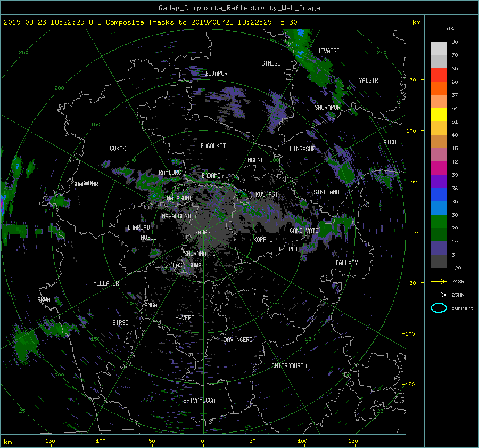Select the blue 36 dBZ color swatch
Viewport: 479px width, 448px height.
tap(439, 194)
